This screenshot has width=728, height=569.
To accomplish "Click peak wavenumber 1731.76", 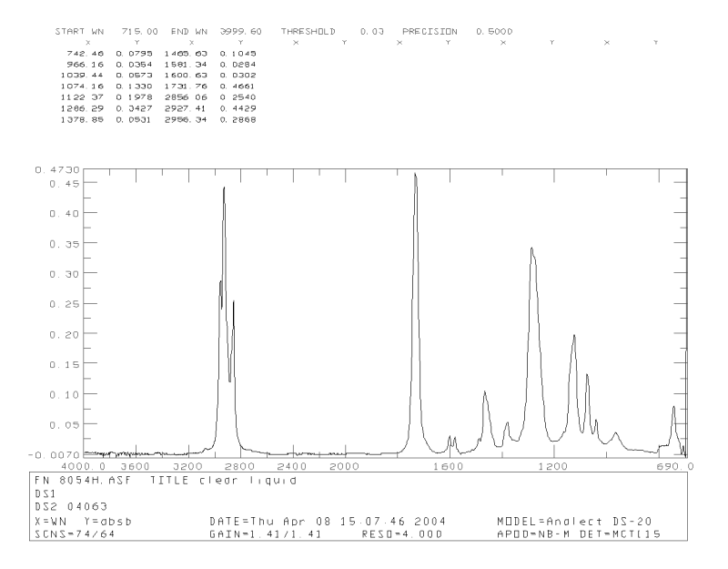I will 186,86.
